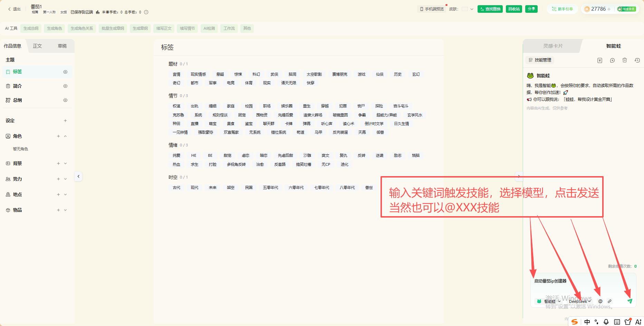Open the 生成总纲 AI tool

point(31,28)
